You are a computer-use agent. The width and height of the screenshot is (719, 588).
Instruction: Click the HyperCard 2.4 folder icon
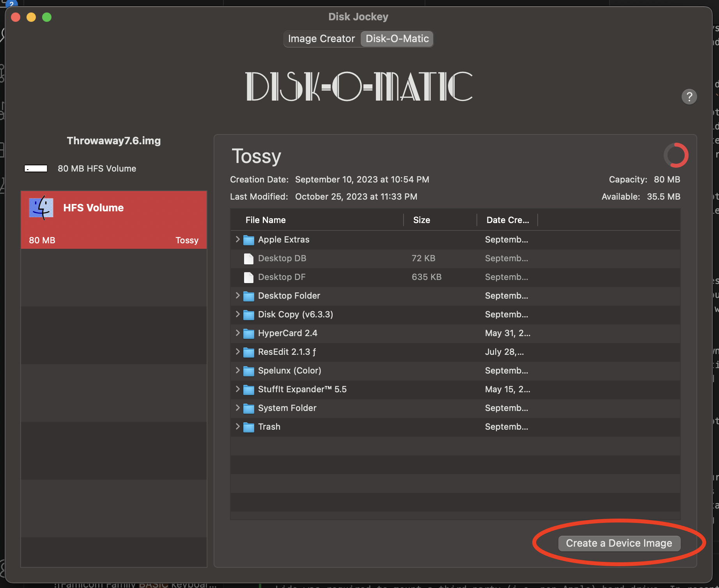[249, 333]
